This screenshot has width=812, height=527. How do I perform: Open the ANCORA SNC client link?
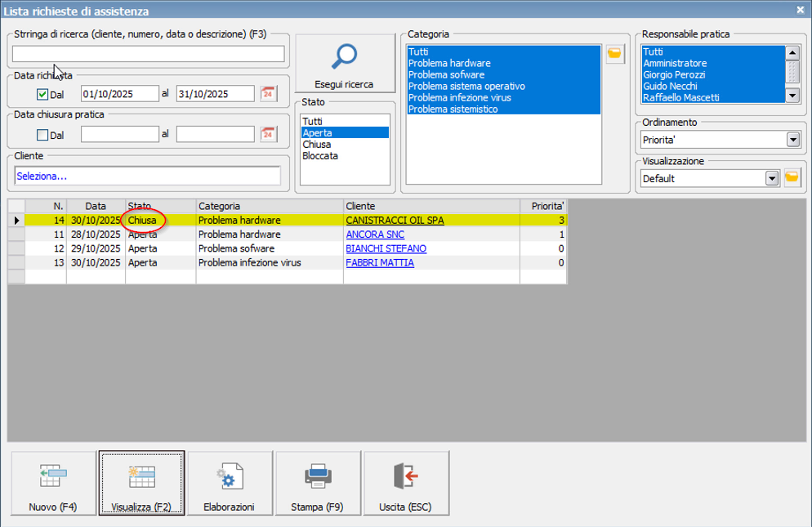click(x=374, y=234)
